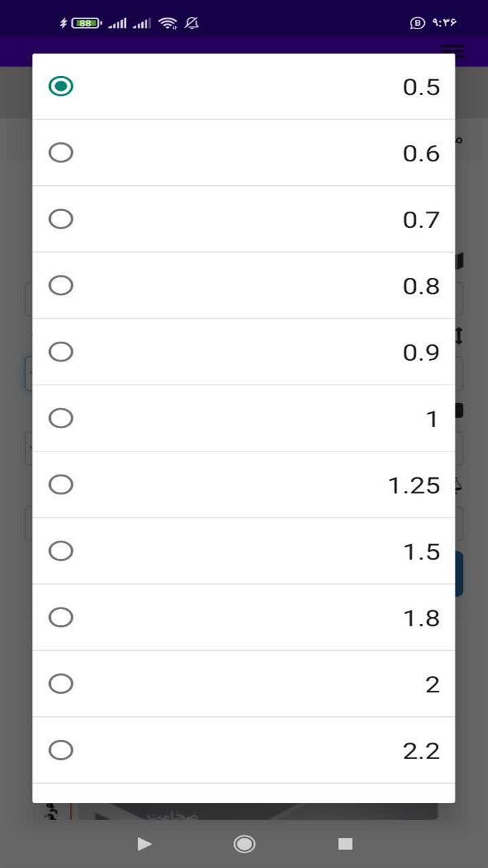Choose the 1.5 option

(243, 551)
